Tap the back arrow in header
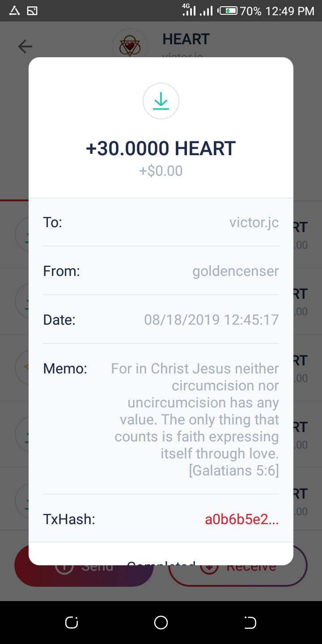 click(x=25, y=46)
